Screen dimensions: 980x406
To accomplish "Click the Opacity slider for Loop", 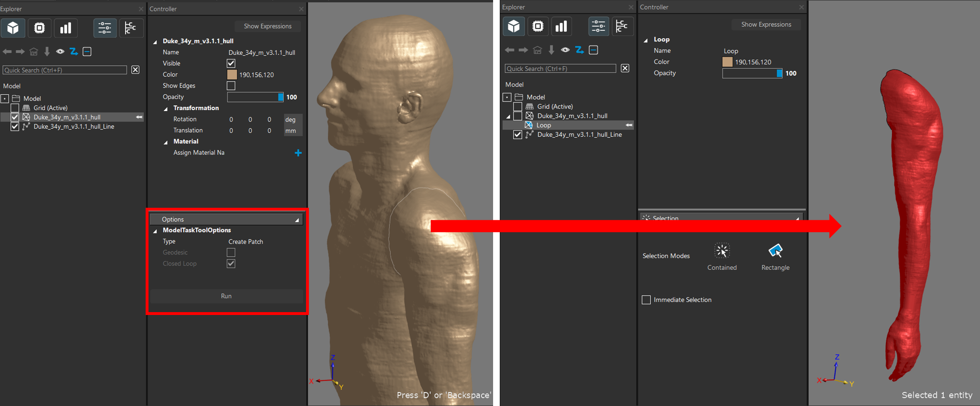I will point(752,73).
